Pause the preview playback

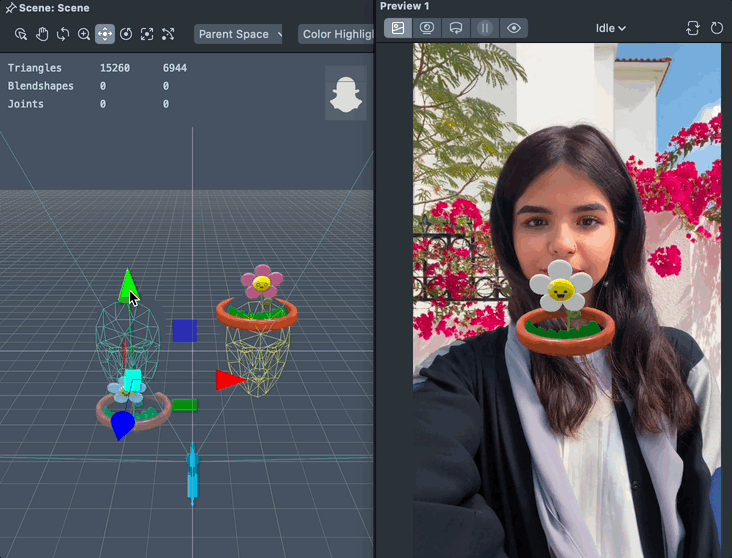click(x=485, y=28)
